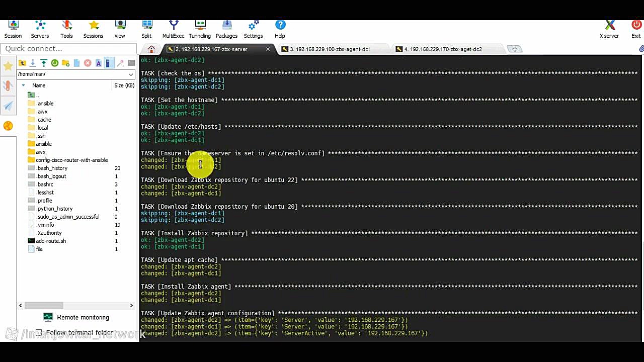Select the .cache folder

pyautogui.click(x=40, y=120)
